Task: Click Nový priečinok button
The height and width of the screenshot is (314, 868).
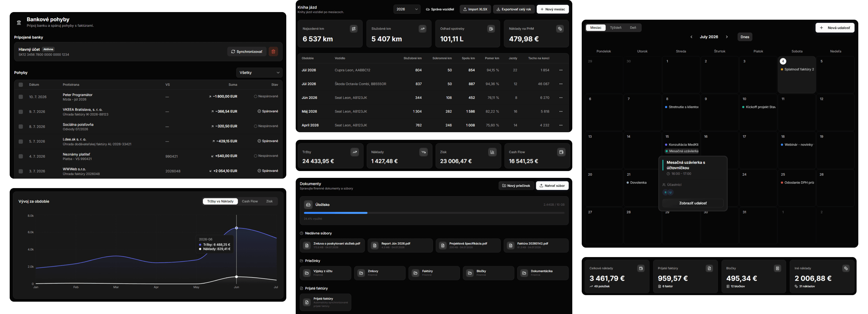Action: (516, 185)
